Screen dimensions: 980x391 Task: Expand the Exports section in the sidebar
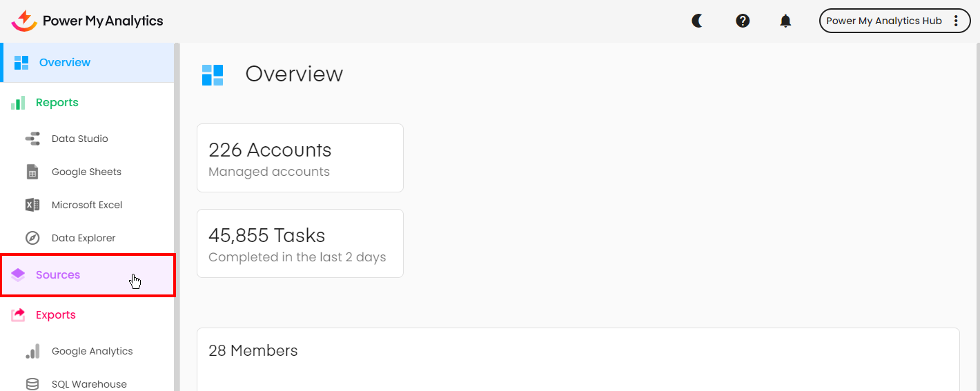(x=56, y=315)
